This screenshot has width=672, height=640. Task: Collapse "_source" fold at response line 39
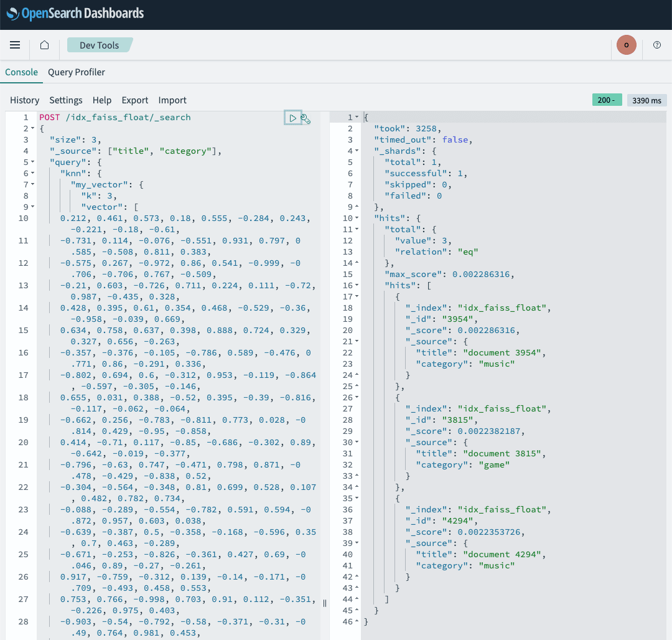click(x=357, y=543)
